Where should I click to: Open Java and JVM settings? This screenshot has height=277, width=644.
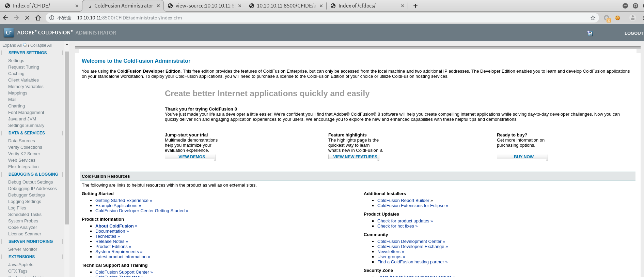click(x=22, y=119)
